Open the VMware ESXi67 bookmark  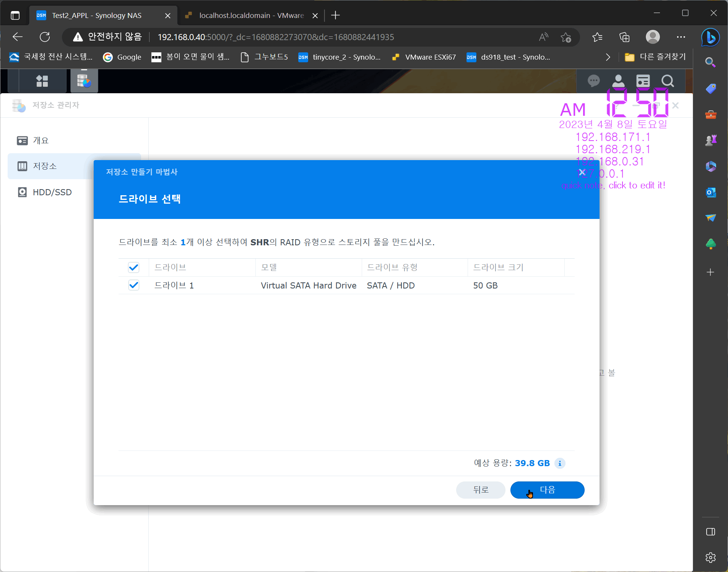424,57
